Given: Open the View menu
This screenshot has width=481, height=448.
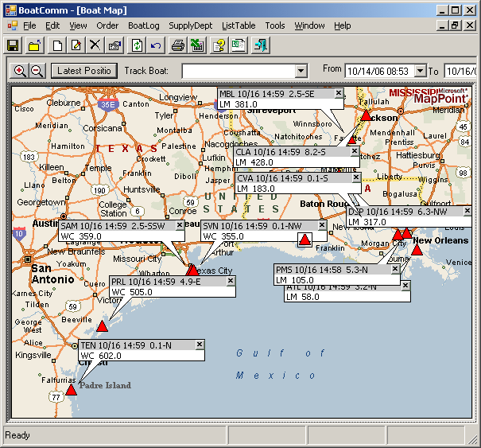Looking at the screenshot, I should 78,25.
